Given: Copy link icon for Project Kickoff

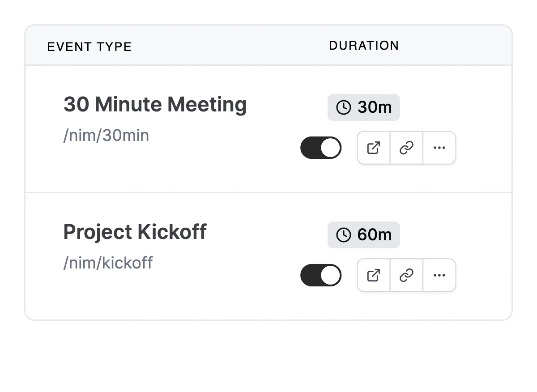Looking at the screenshot, I should [x=406, y=275].
